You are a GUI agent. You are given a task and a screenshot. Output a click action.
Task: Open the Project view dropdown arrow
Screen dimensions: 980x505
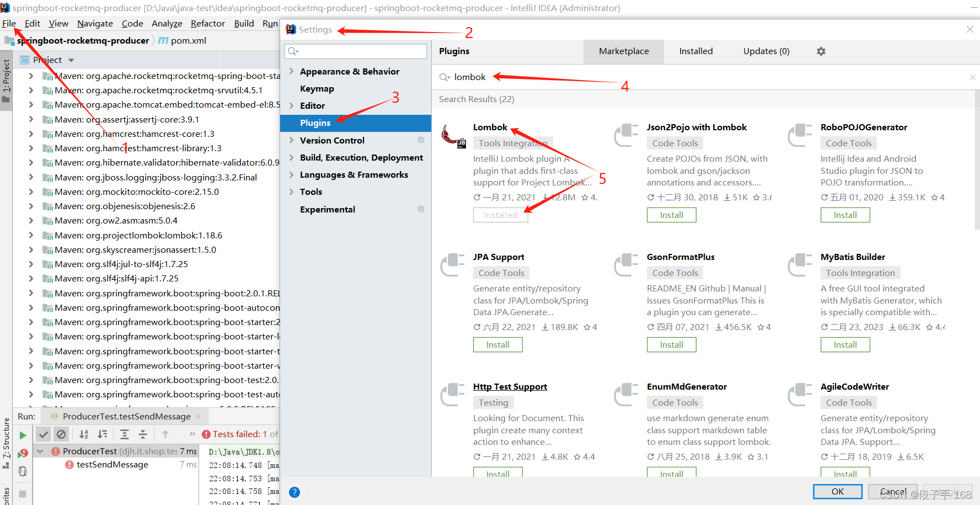[71, 60]
